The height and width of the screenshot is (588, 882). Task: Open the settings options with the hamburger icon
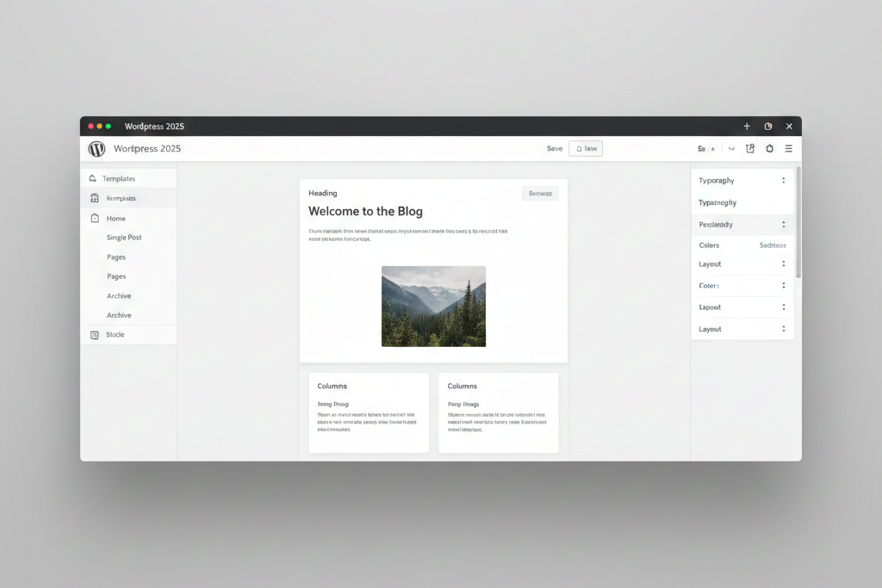788,148
